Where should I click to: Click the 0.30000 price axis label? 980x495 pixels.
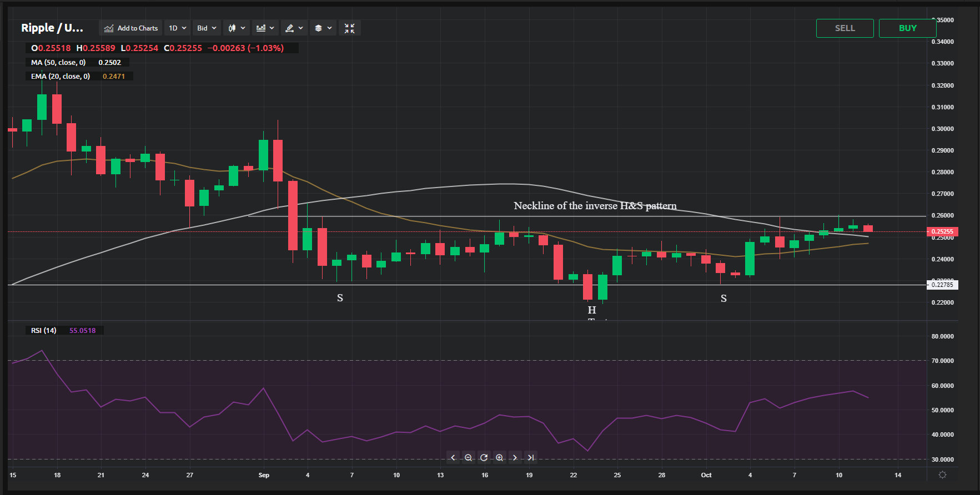tap(943, 129)
